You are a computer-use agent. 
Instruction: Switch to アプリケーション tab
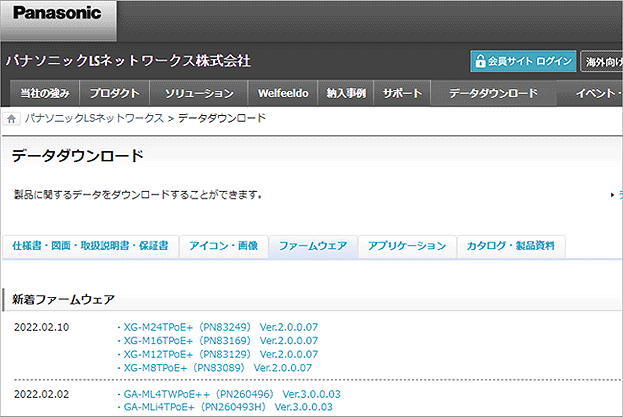click(x=407, y=246)
